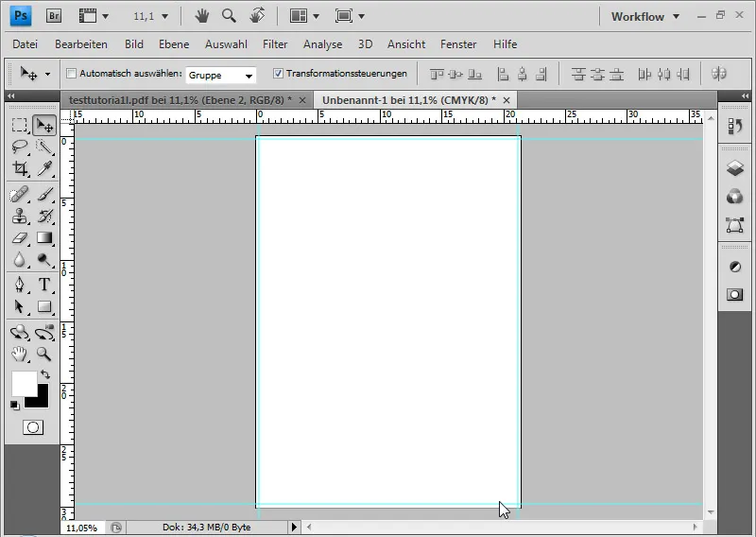Select the Lasso tool
This screenshot has width=756, height=537.
point(19,147)
